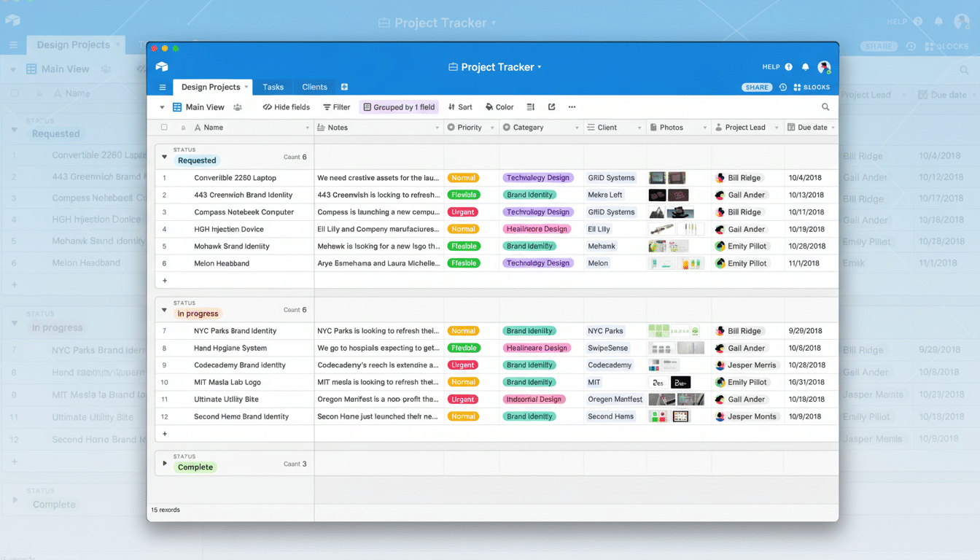Click the plus button to add a new table
This screenshot has width=980, height=560.
tap(344, 87)
